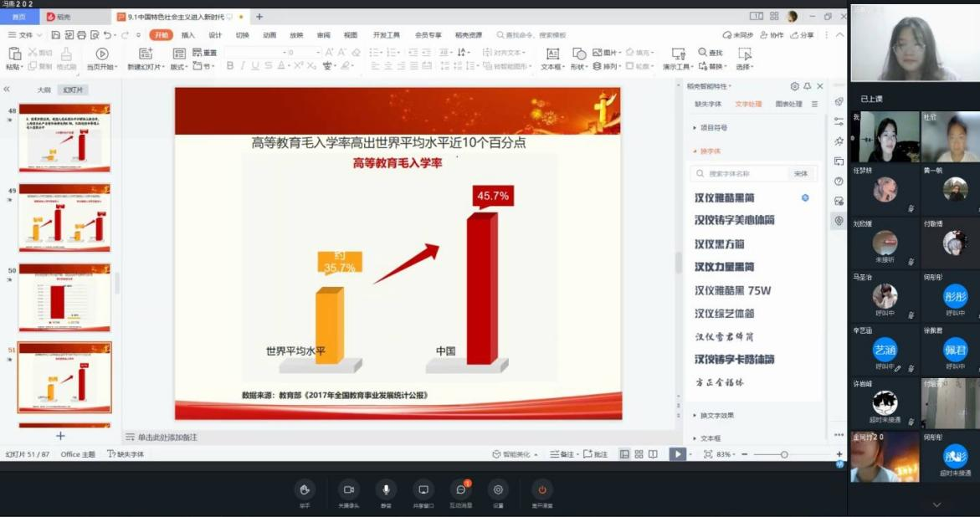
Task: Click the 新建幻灯片 button
Action: tap(146, 59)
